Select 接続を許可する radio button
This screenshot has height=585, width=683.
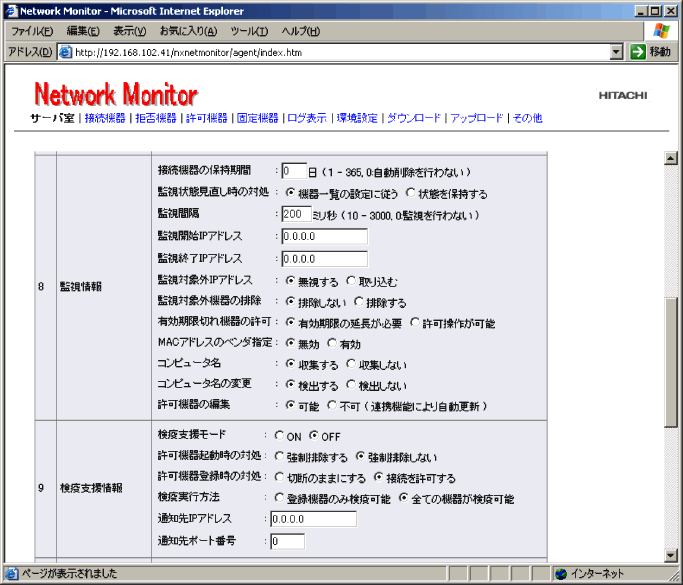378,477
